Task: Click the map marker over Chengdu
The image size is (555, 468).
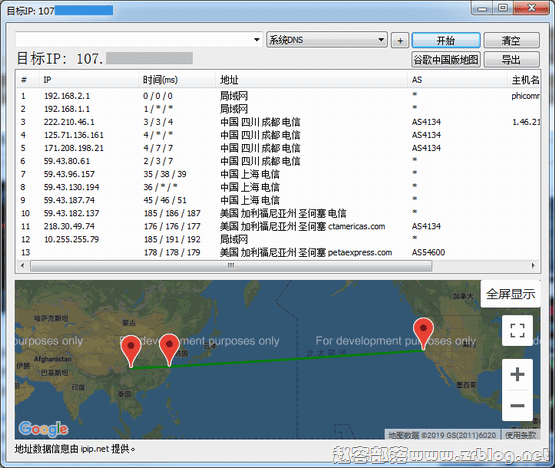Action: click(x=131, y=350)
